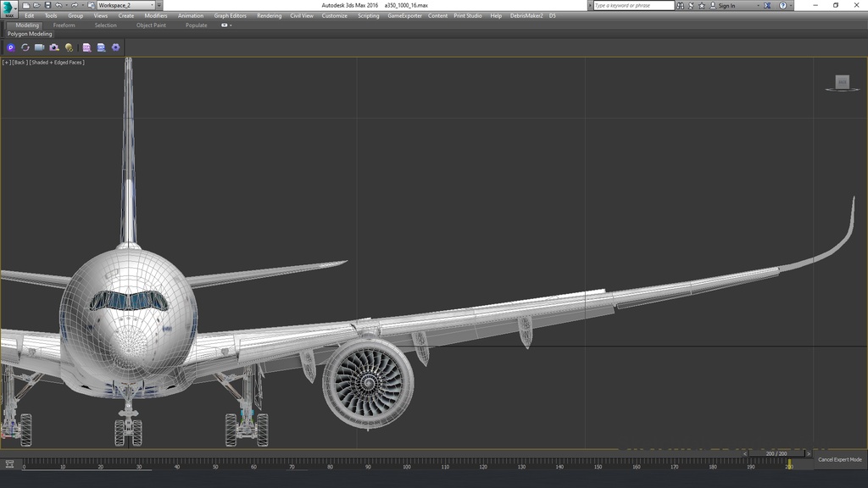
Task: Click the blue video camera icon in D5 toolbar
Action: (39, 47)
